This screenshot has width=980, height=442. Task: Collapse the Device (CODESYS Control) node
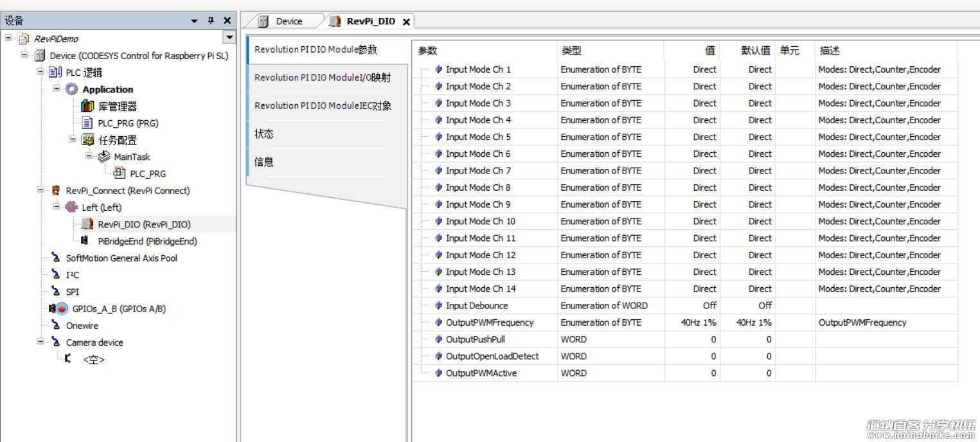[x=25, y=55]
